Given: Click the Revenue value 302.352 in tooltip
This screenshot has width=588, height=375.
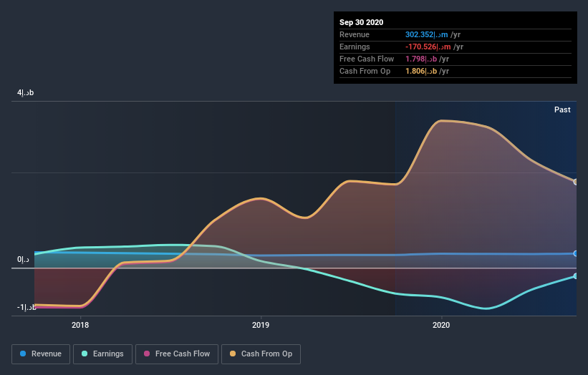Looking at the screenshot, I should [426, 34].
